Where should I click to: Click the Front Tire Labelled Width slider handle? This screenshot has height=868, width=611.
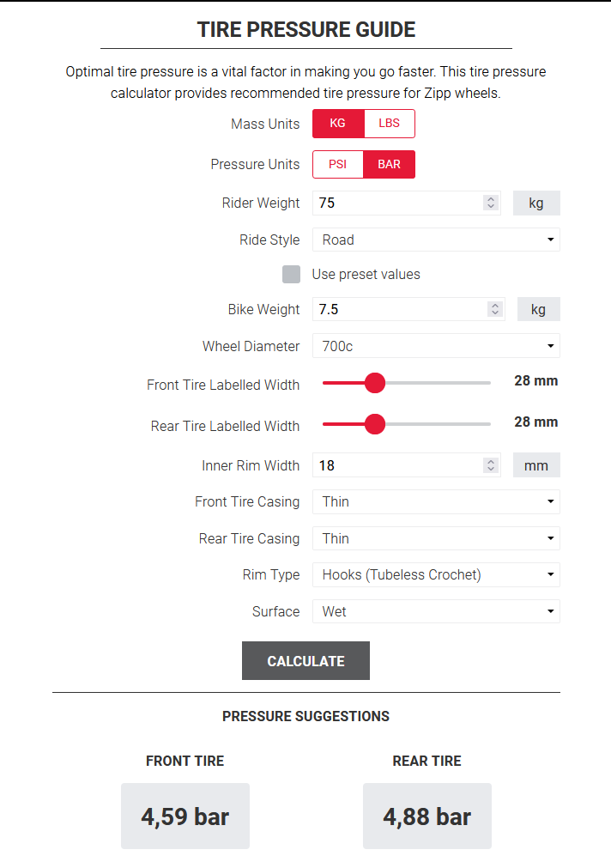coord(374,383)
